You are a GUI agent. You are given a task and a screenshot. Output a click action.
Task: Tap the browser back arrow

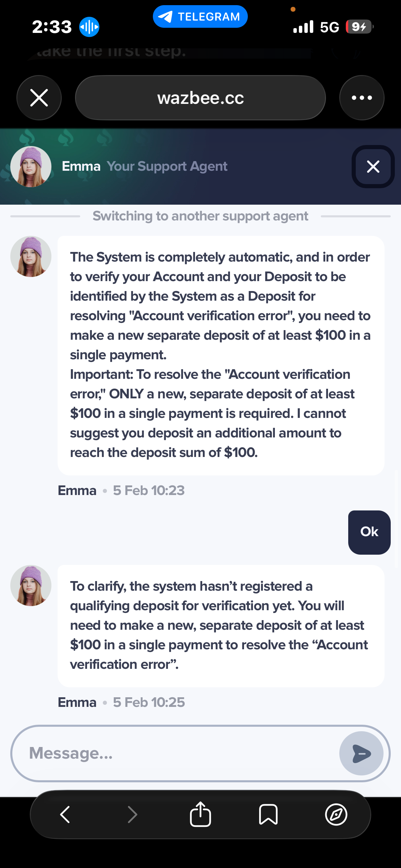[65, 815]
